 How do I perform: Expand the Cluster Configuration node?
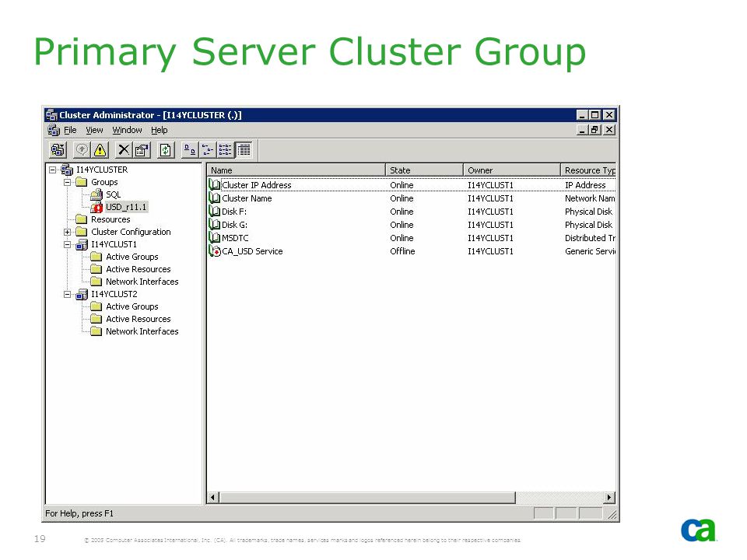tap(67, 232)
